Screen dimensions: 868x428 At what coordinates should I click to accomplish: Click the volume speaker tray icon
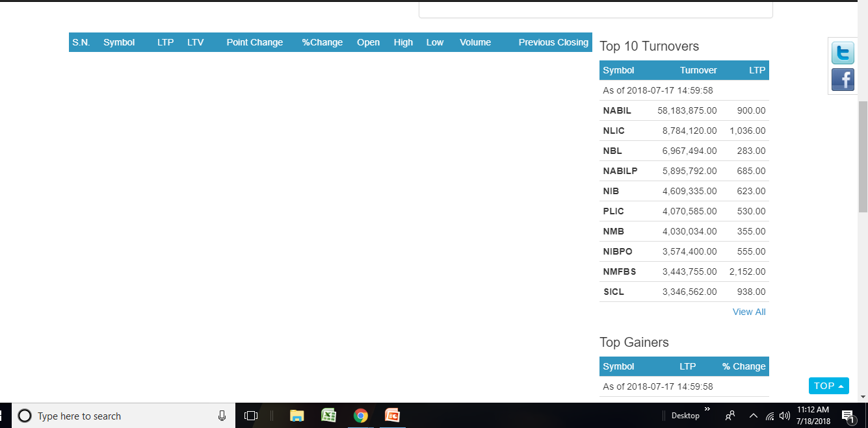784,416
